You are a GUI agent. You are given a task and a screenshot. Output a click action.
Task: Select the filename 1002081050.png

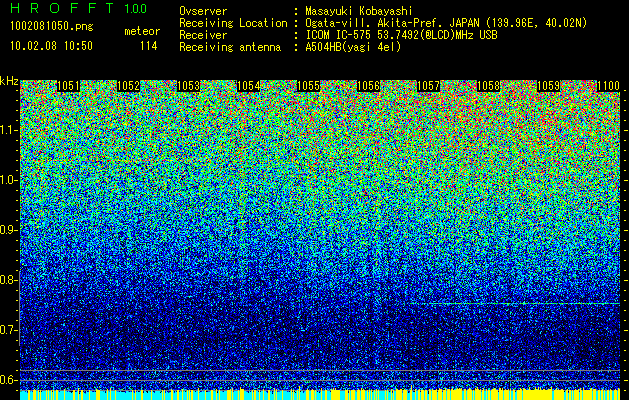52,27
